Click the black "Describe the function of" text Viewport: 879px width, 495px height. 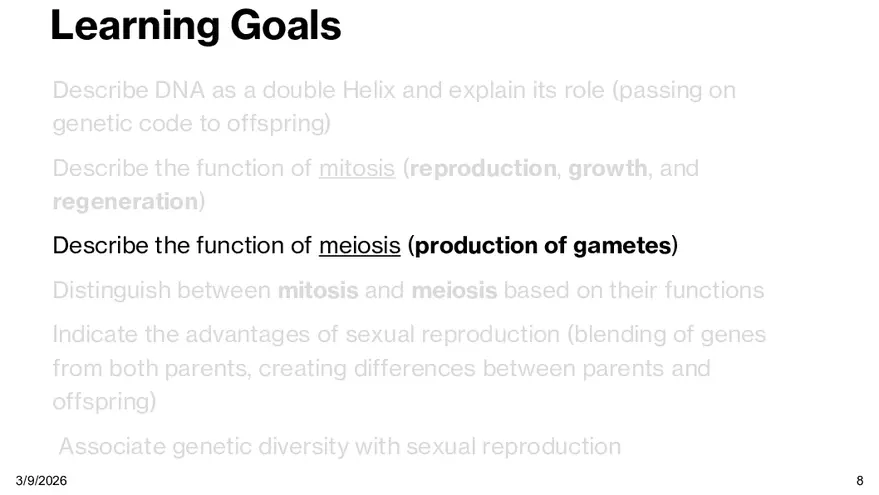pos(182,245)
